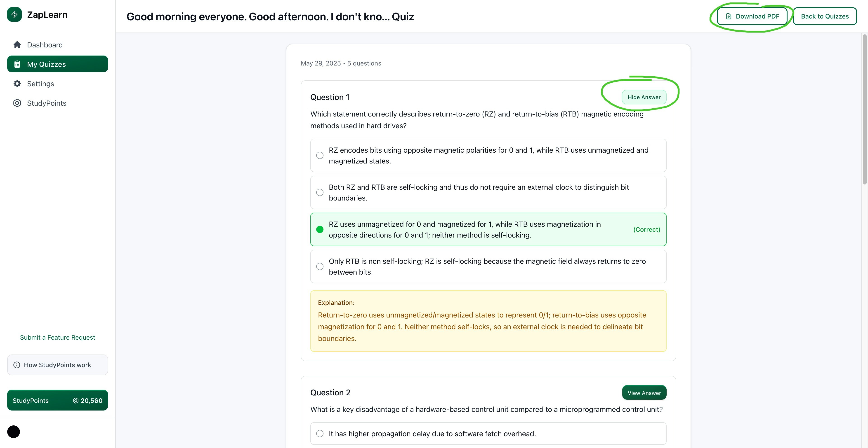Click the May 29, 2025 date text
This screenshot has width=868, height=448.
click(x=321, y=63)
